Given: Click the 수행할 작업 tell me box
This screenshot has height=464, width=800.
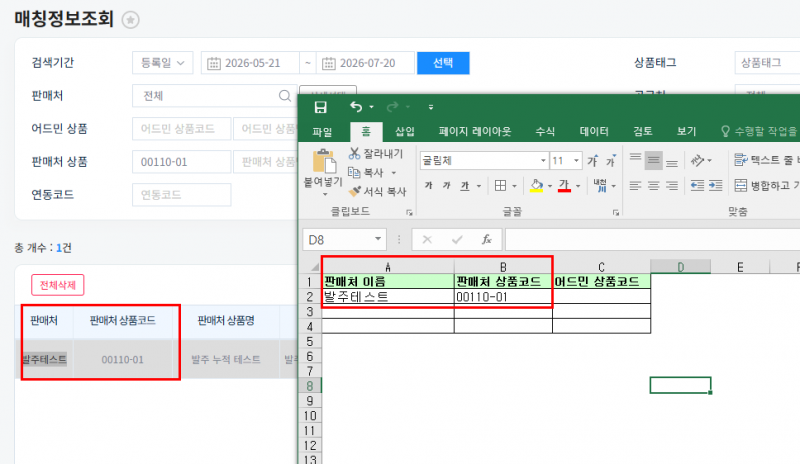Looking at the screenshot, I should coord(759,132).
